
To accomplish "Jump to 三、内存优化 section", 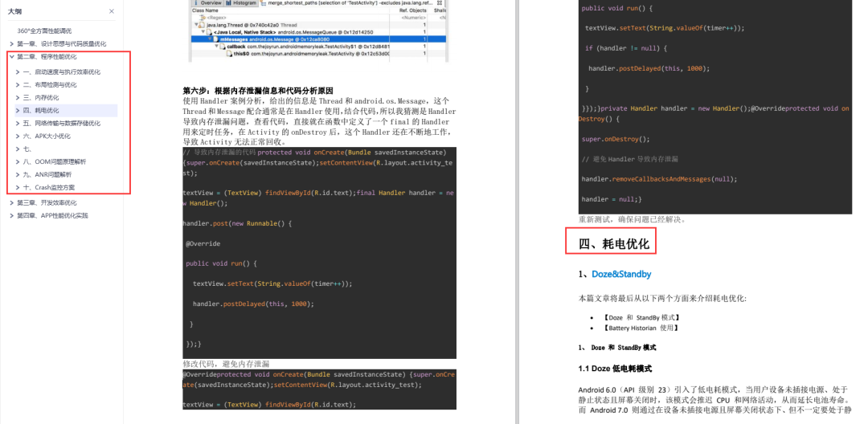I will coord(41,97).
